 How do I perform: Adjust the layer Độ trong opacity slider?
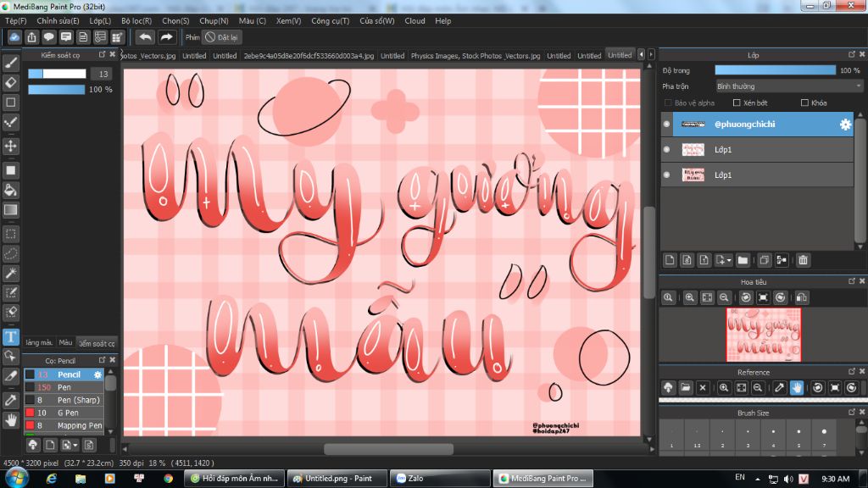coord(775,70)
